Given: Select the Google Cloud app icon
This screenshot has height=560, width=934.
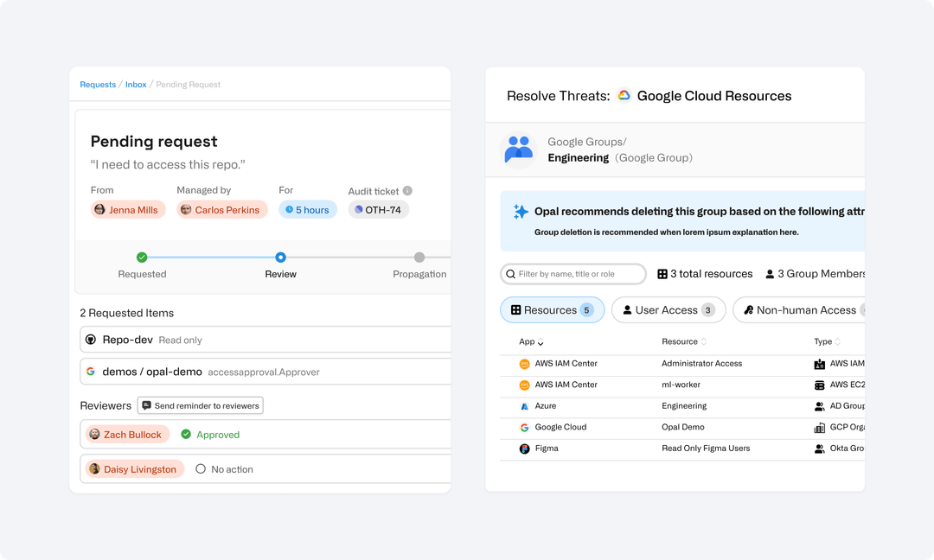Looking at the screenshot, I should 524,426.
